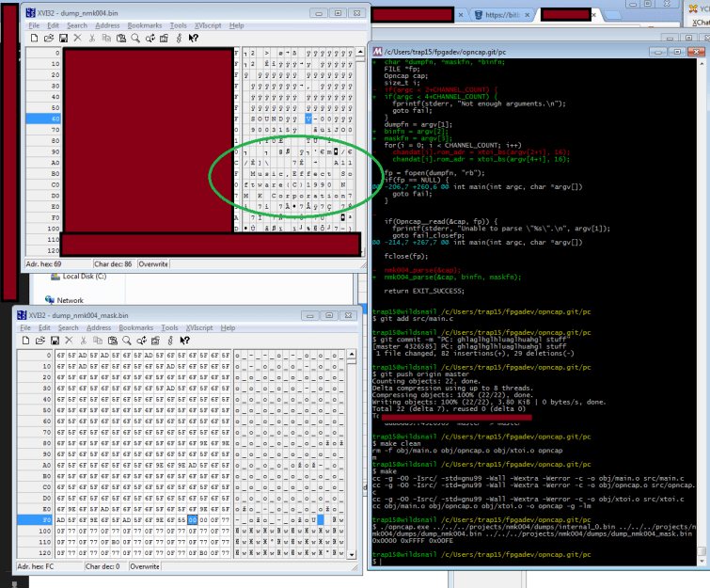The image size is (710, 588).
Task: Open Address menu in dump_nmk004_mask.bin window
Action: point(99,327)
